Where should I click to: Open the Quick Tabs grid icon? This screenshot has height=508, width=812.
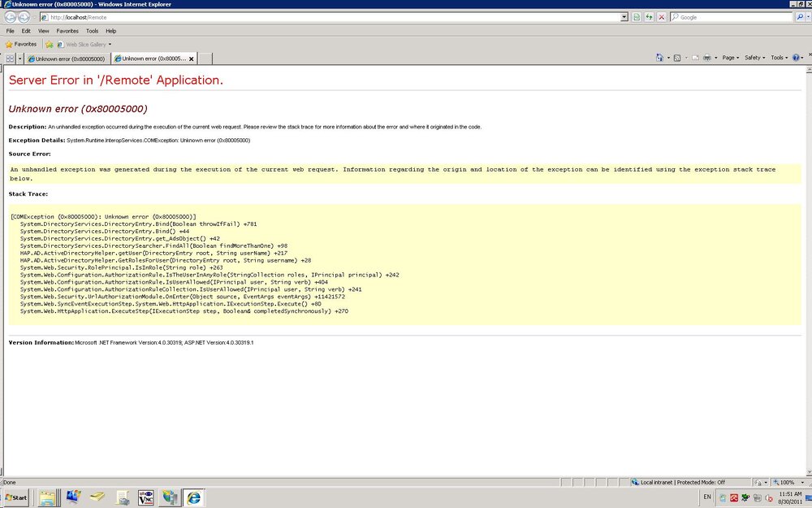[x=10, y=59]
